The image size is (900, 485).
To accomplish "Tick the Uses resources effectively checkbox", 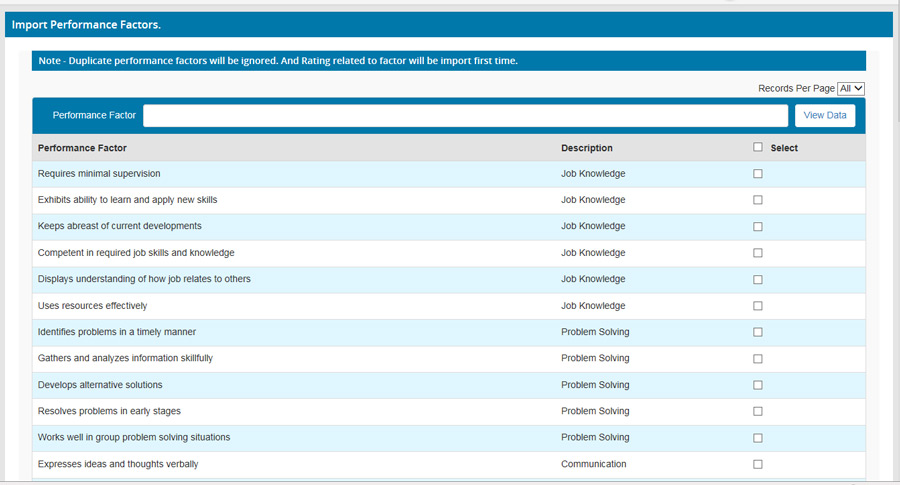I will tap(758, 305).
